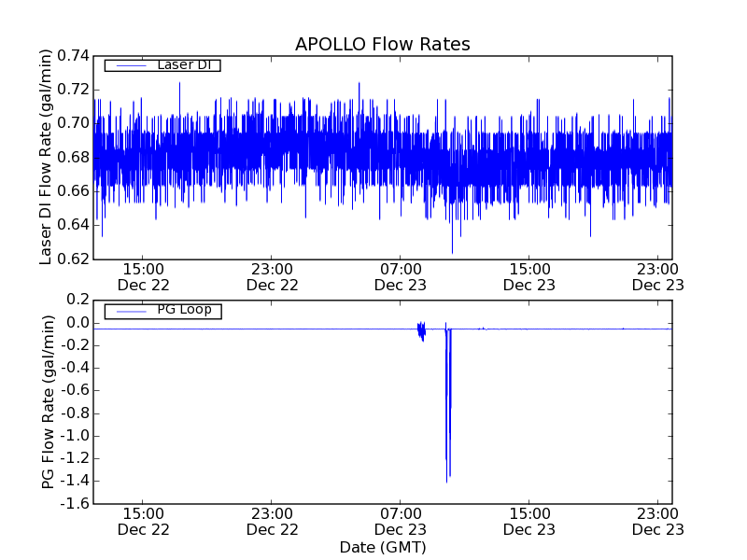Click the 0.64 tick on the Laser DI axis

point(74,225)
